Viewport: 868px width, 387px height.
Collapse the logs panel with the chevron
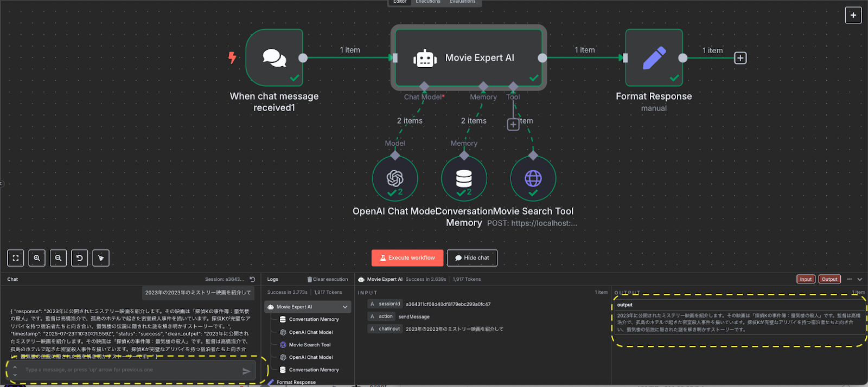[860, 279]
